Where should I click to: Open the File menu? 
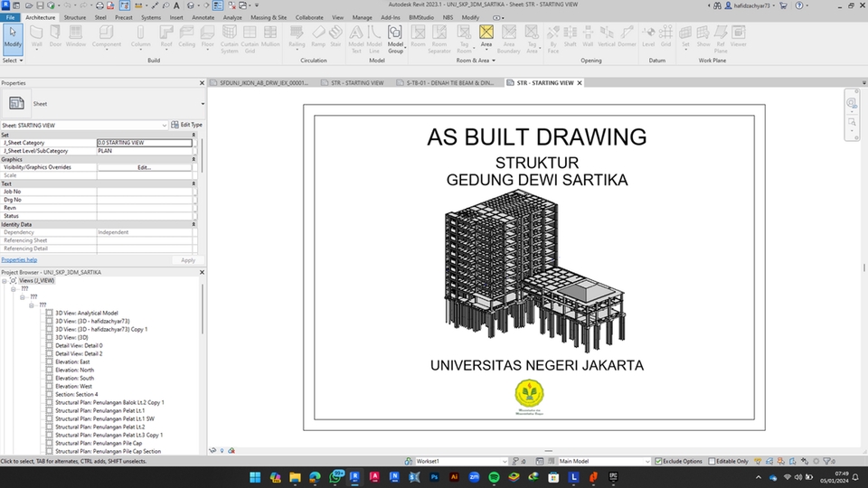[10, 17]
